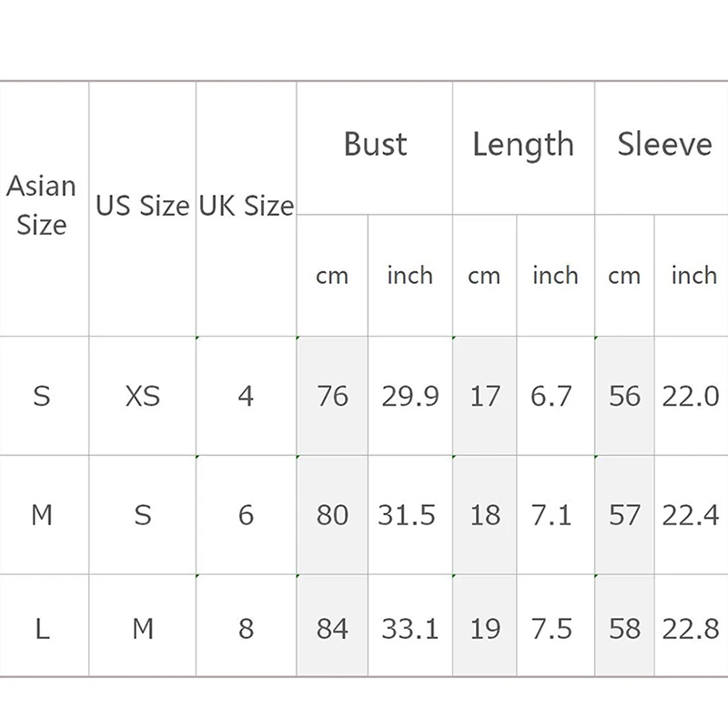Click the Bust column header

[x=375, y=148]
